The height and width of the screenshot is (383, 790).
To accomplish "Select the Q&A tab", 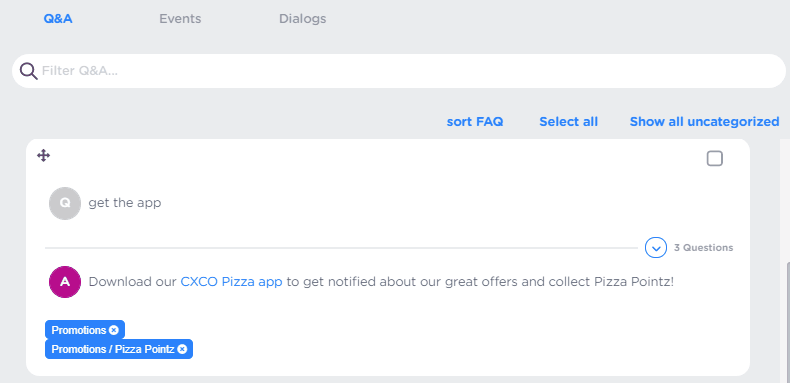I will 58,19.
